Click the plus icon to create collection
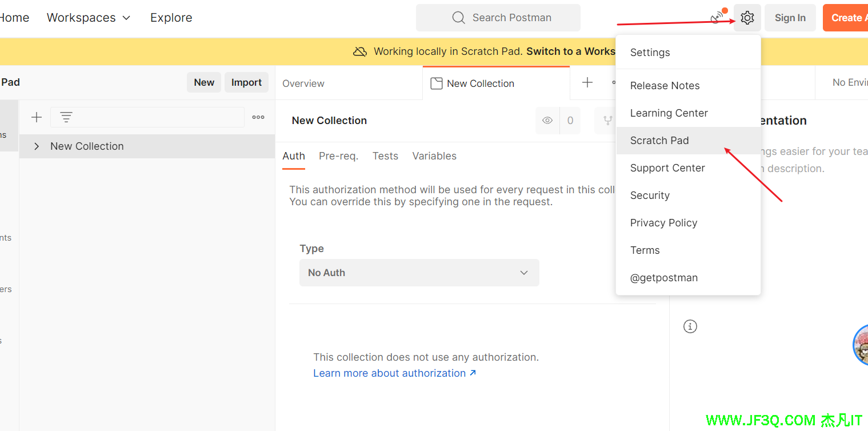Screen dimensions: 868x431 tap(37, 117)
